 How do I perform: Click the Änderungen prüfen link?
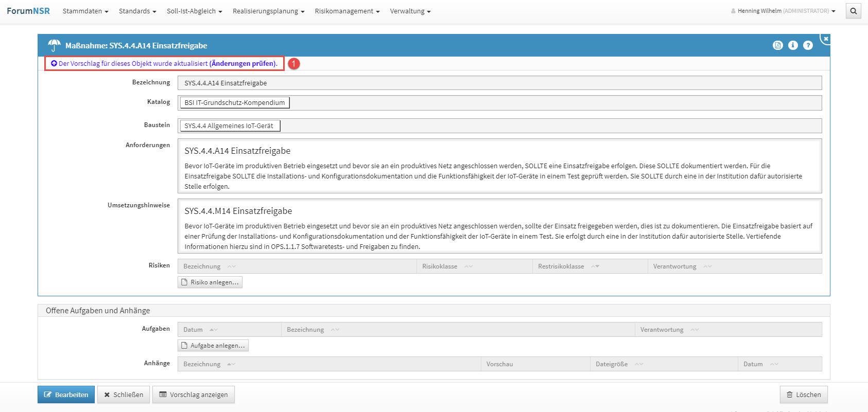pos(243,64)
